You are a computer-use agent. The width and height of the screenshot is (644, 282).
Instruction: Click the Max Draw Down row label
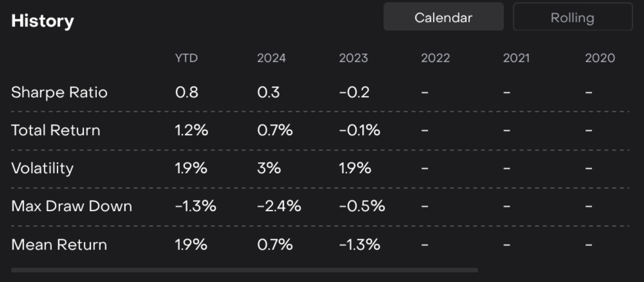point(72,206)
